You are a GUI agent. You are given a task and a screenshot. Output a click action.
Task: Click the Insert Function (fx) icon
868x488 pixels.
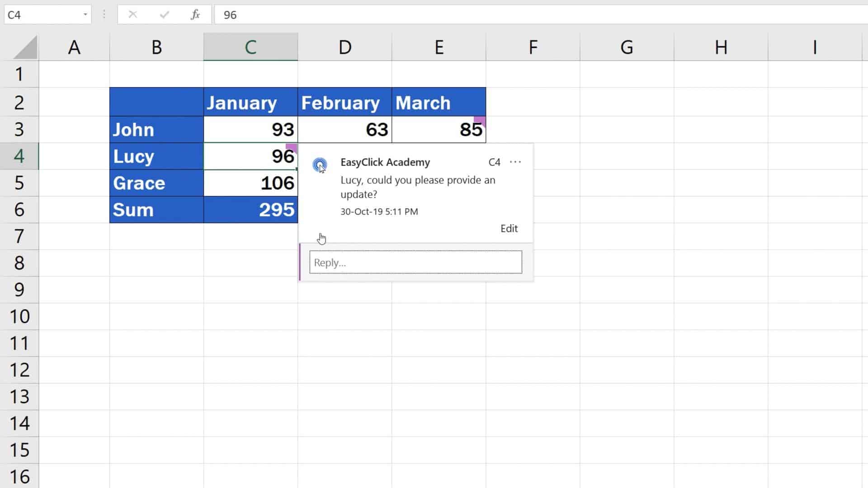tap(195, 14)
